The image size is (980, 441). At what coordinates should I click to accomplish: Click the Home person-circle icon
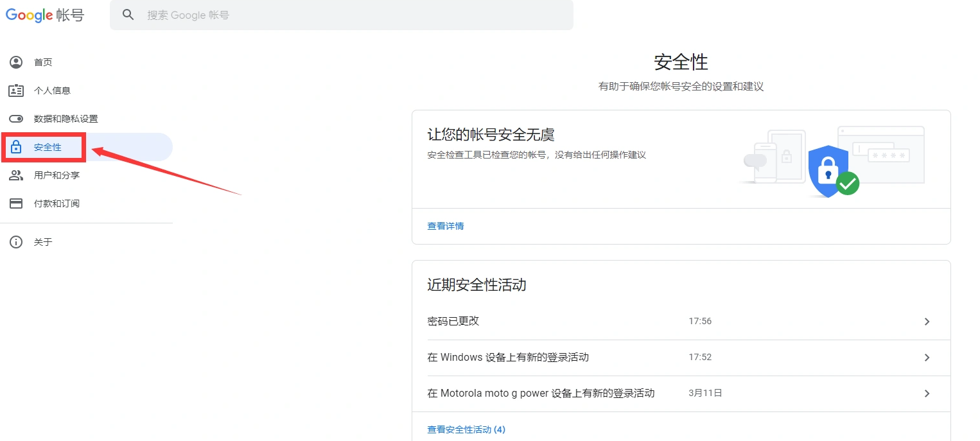coord(16,62)
